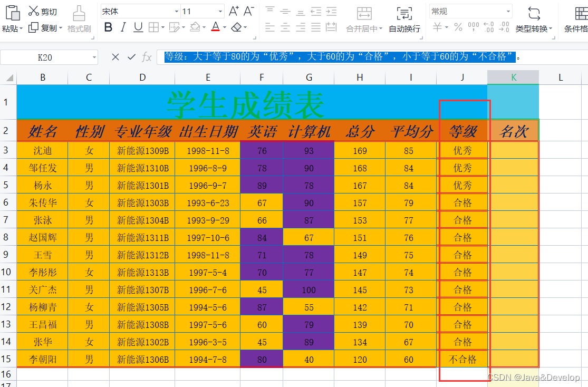
Task: Open the Name Box dropdown arrow
Action: tap(94, 57)
